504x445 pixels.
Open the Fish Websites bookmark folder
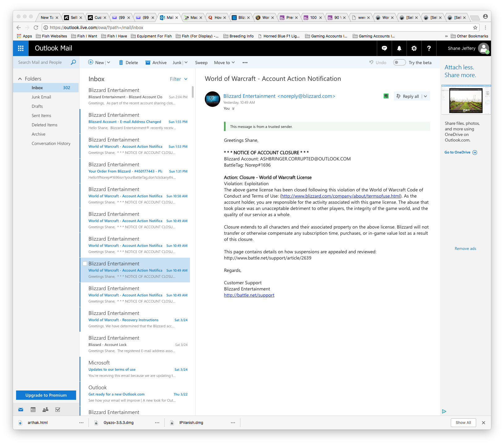[x=52, y=36]
